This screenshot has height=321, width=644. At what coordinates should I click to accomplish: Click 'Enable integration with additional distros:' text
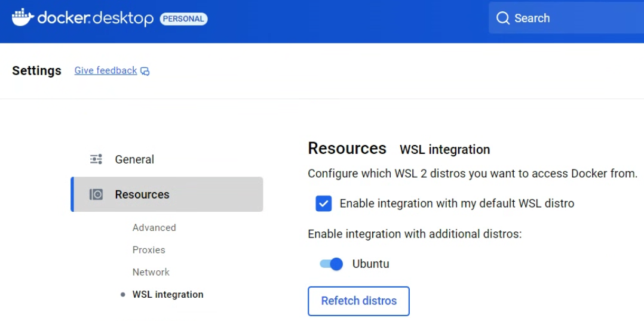(x=415, y=234)
